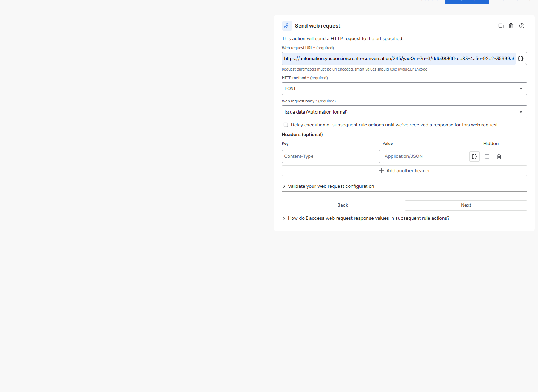Click the Next button
Image resolution: width=538 pixels, height=392 pixels.
pos(466,205)
